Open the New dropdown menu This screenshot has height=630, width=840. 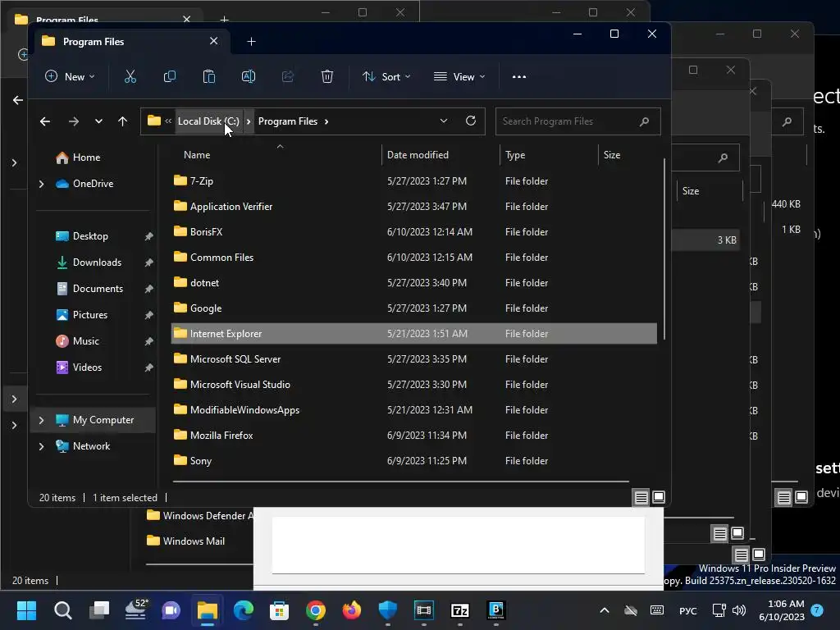[x=71, y=76]
